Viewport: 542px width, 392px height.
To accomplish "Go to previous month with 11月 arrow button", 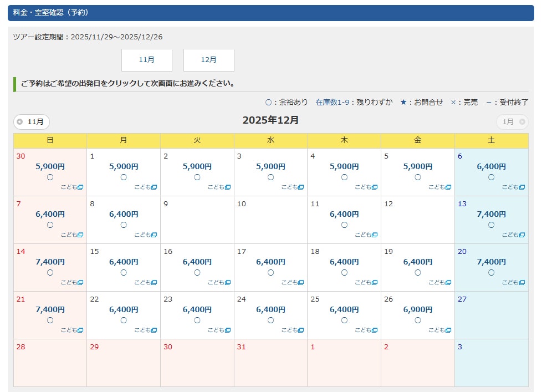I will [32, 122].
